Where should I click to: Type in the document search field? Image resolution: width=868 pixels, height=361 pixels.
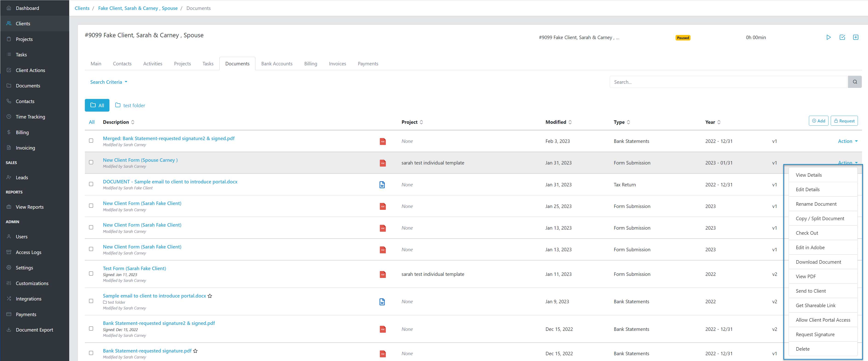(708, 82)
